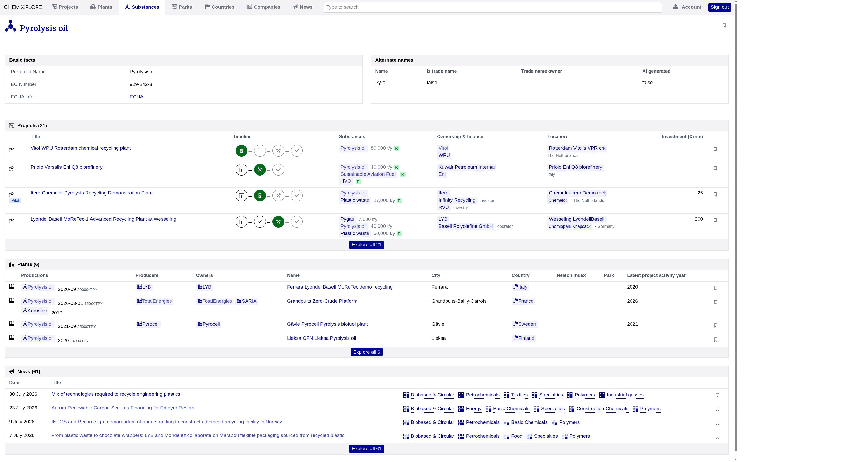Open the Priolo Versalis Eni Q8 row icon
This screenshot has height=462, width=868.
pos(12,168)
